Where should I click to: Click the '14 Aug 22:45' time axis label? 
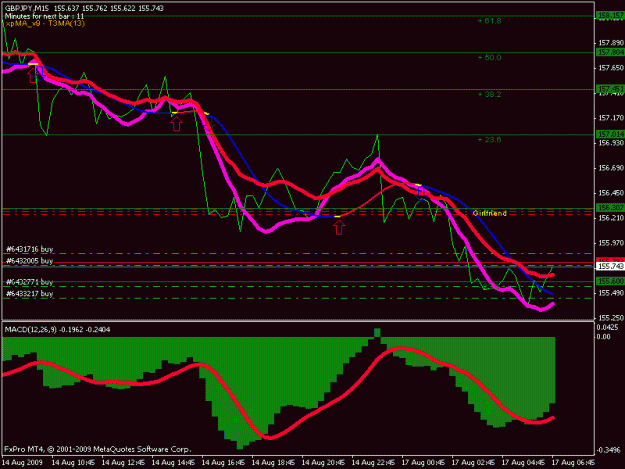(373, 463)
